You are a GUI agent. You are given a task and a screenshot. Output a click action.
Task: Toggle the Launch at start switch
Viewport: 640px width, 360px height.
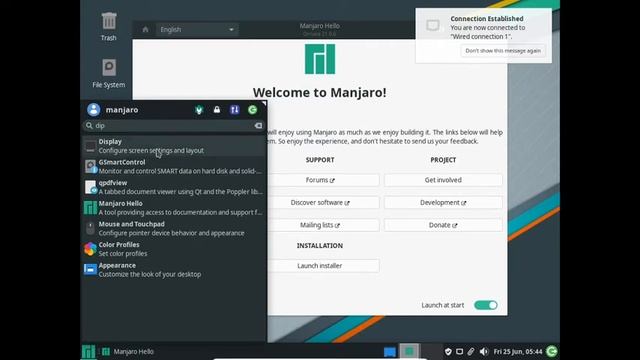click(486, 305)
